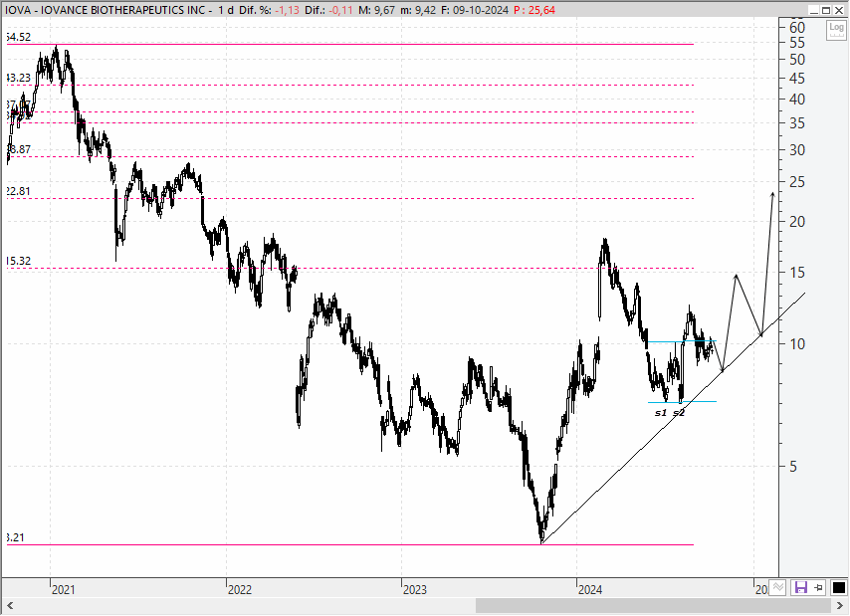Click the 2021 label on time axis
The image size is (850, 616).
[x=63, y=589]
